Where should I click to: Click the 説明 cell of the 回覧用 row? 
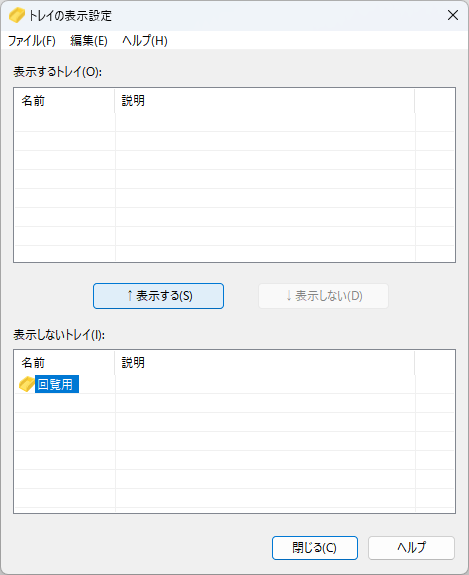point(265,384)
